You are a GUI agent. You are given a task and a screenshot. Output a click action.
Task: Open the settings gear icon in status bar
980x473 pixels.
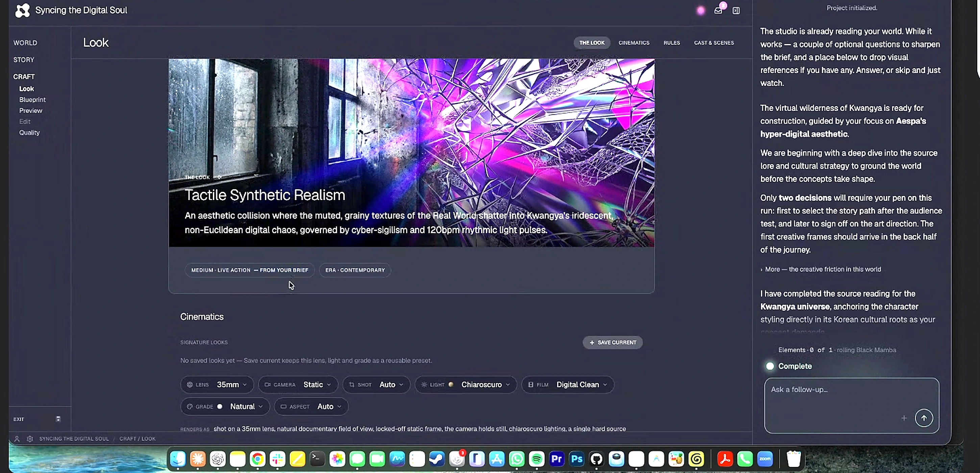tap(30, 439)
